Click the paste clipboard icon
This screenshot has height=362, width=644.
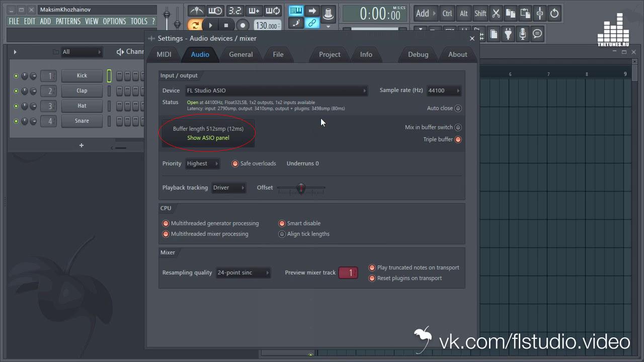pyautogui.click(x=525, y=14)
